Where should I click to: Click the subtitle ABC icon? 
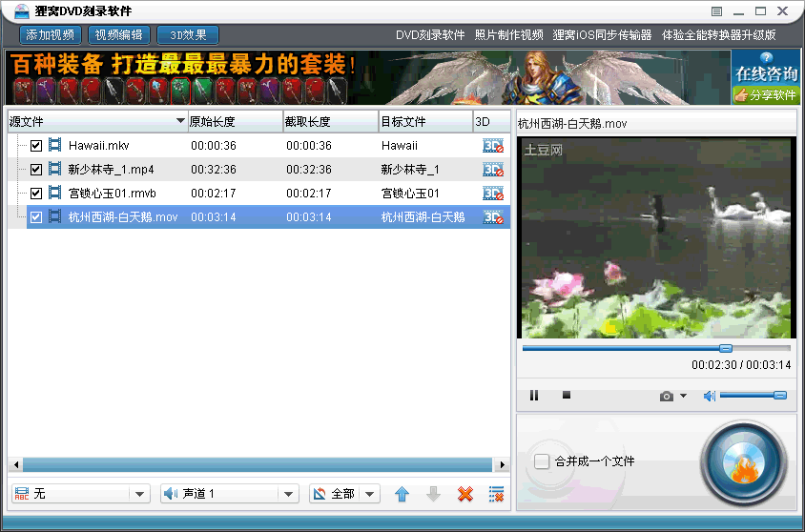[x=22, y=494]
